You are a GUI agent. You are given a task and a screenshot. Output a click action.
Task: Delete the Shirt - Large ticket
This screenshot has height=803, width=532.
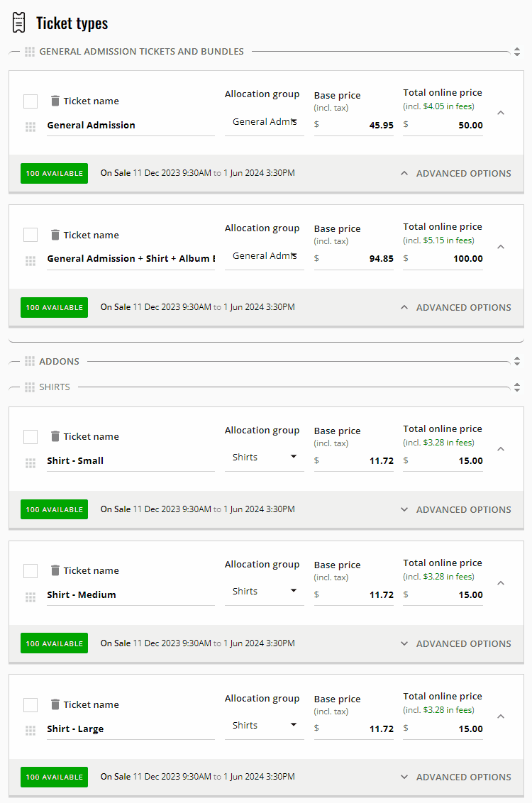(x=55, y=704)
